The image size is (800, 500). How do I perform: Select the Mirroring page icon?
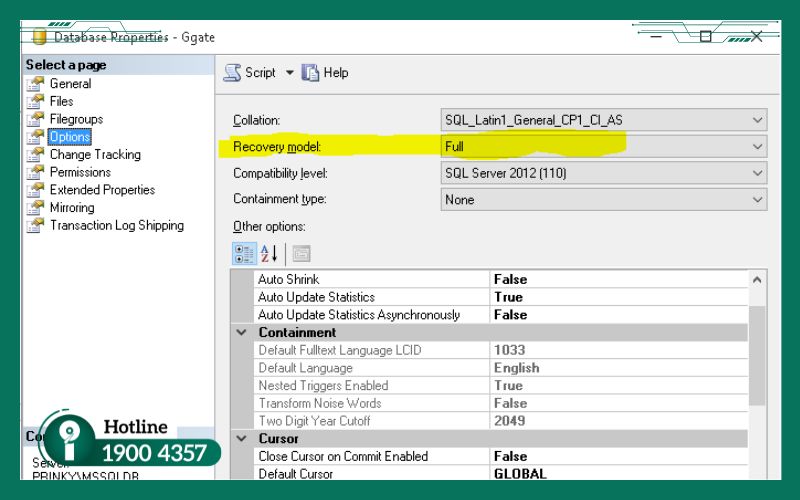pyautogui.click(x=36, y=208)
